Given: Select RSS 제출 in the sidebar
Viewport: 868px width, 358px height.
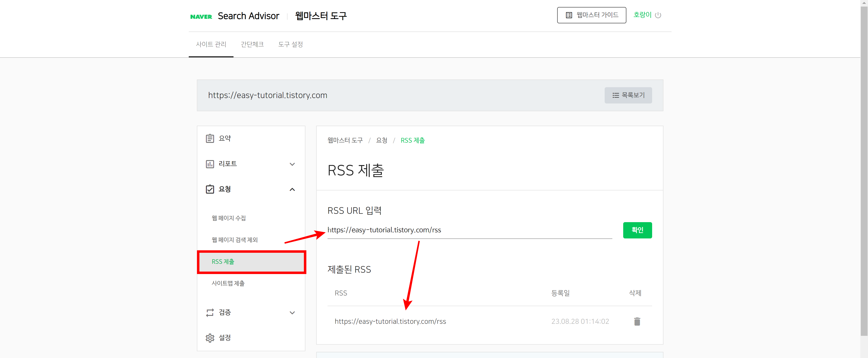Looking at the screenshot, I should [223, 262].
